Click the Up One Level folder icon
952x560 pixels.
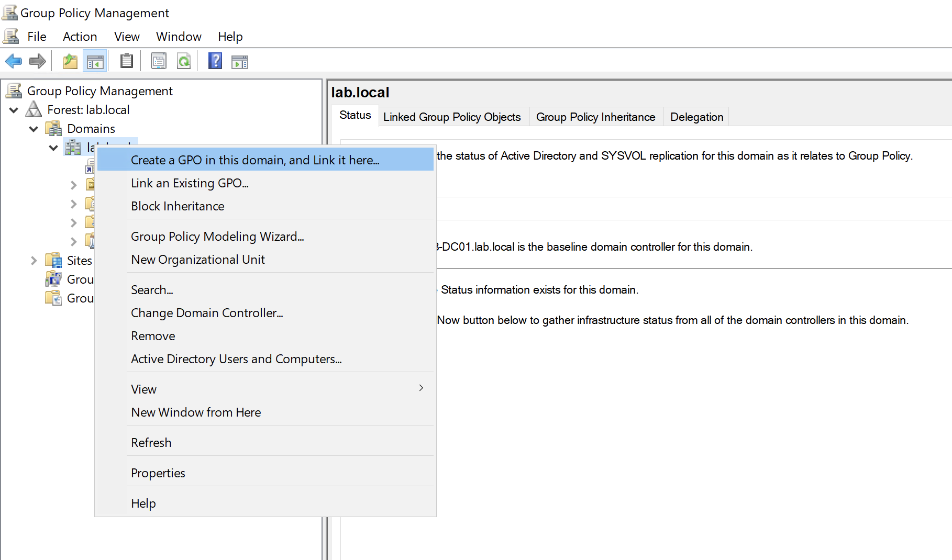70,62
